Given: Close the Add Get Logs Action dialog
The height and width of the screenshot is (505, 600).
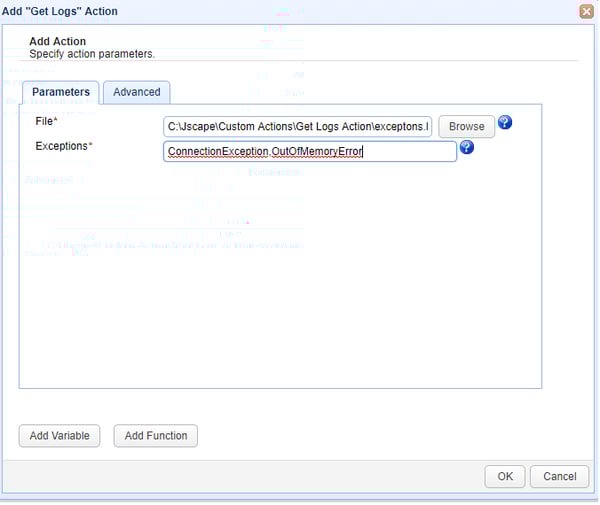Looking at the screenshot, I should [x=586, y=11].
